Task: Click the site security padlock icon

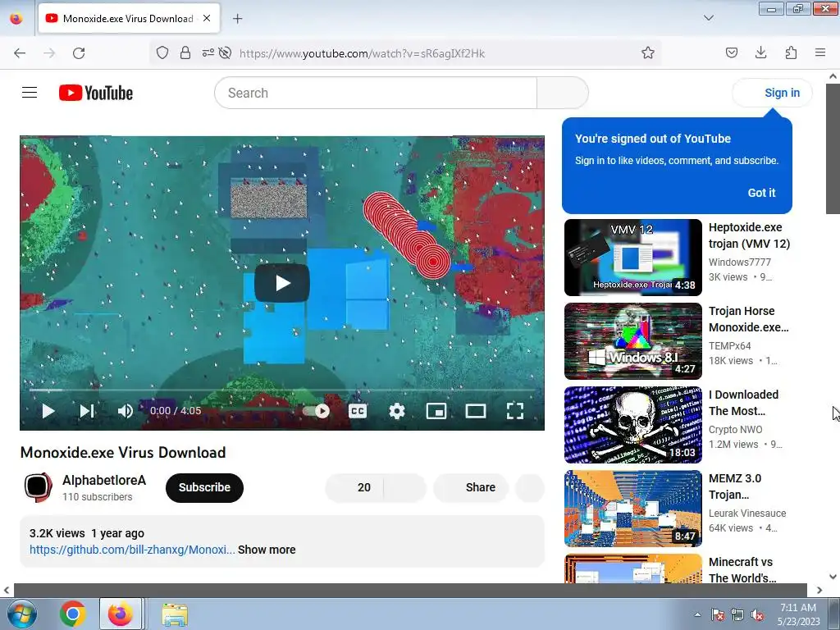Action: [x=185, y=52]
